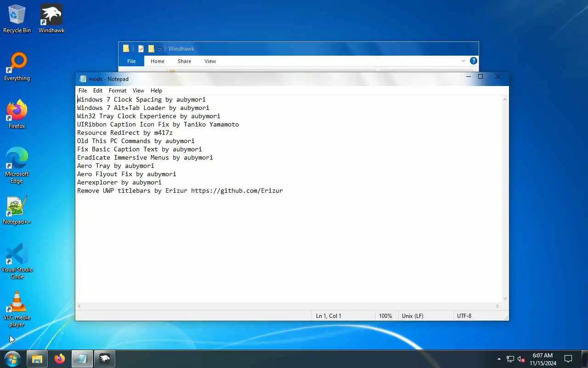Click the 'Win32 Tray Clock Experience' line
588x368 pixels.
[149, 116]
